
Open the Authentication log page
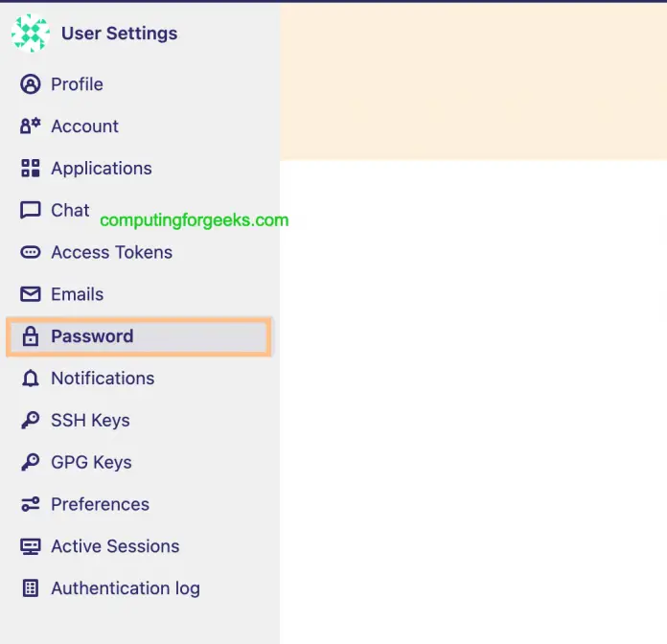tap(125, 588)
